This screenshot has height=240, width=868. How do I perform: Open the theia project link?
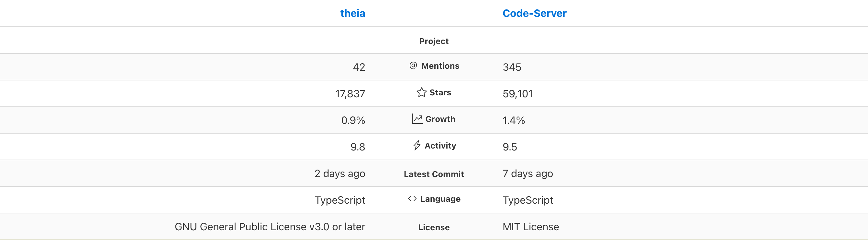coord(352,13)
